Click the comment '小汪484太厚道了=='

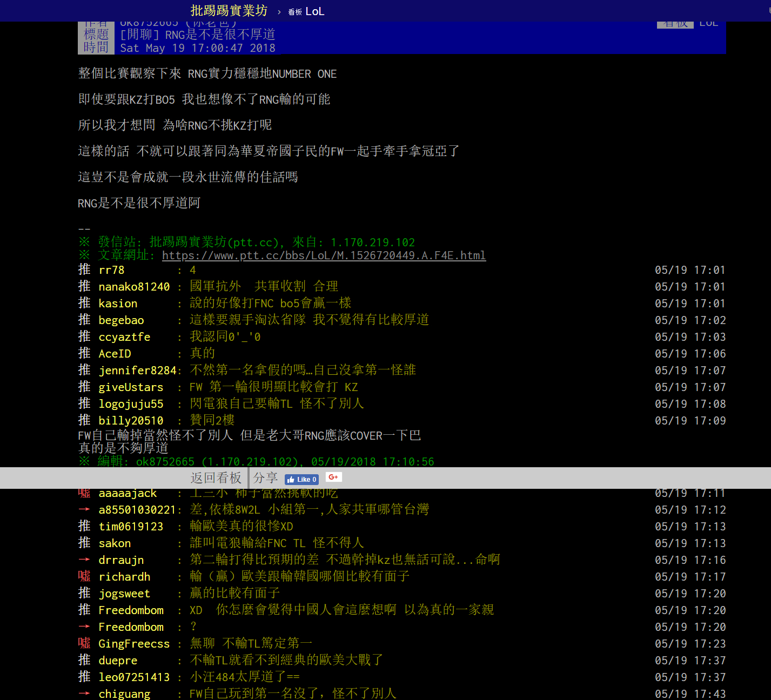[x=245, y=677]
